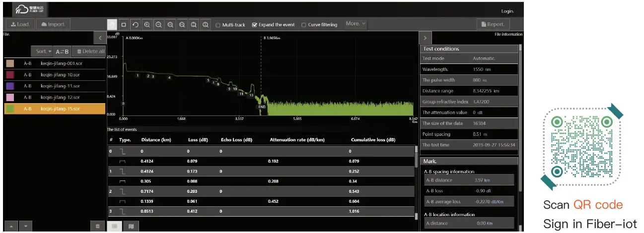Open the More dropdown menu

pos(356,24)
